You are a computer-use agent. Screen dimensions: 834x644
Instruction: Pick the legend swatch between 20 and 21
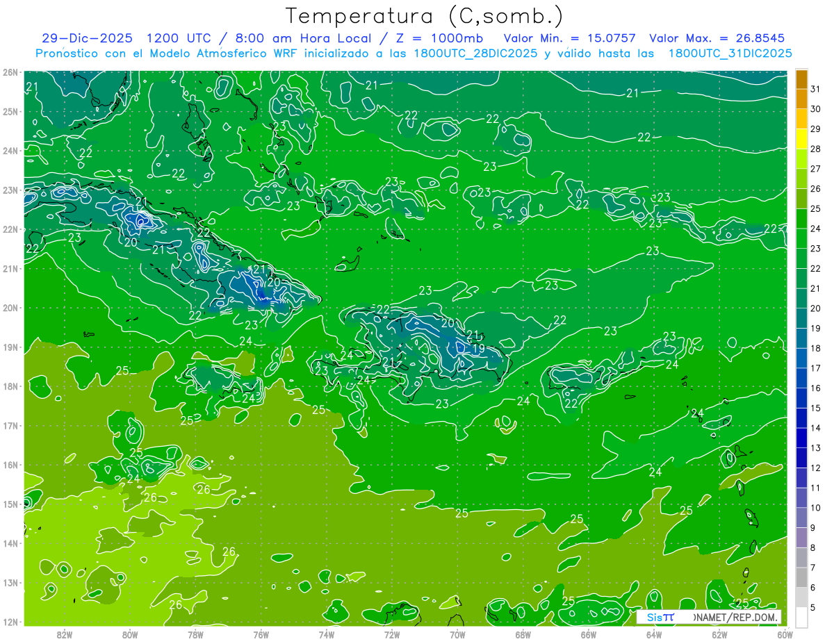tap(801, 298)
